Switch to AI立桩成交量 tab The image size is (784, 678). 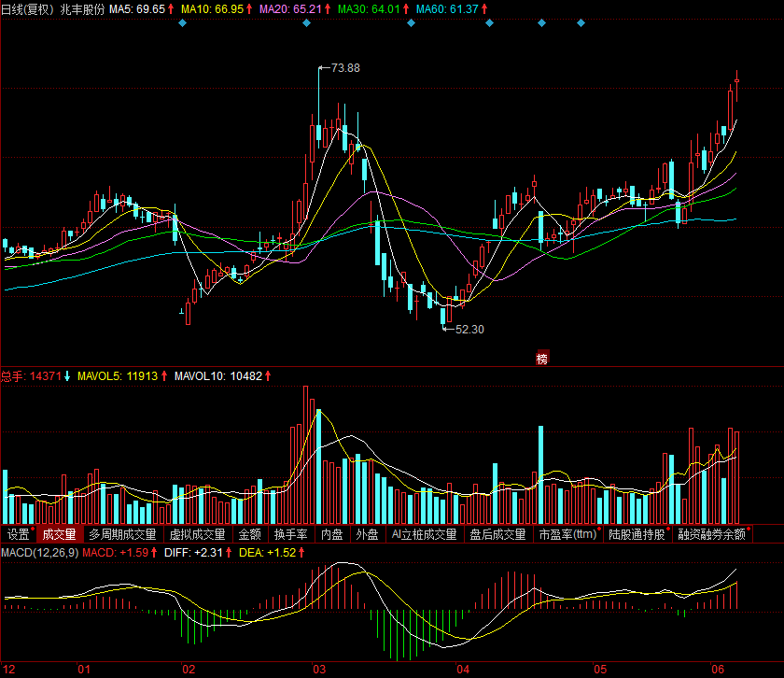pos(424,534)
